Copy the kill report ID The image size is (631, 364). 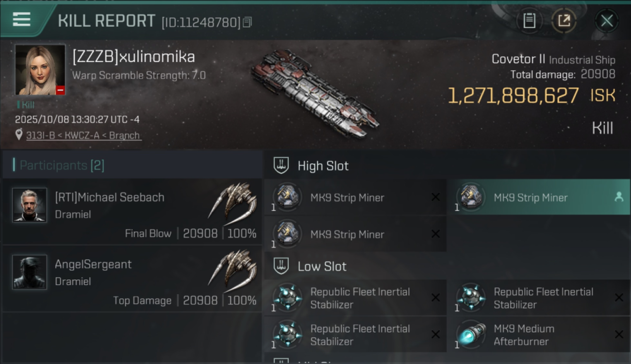pyautogui.click(x=248, y=22)
